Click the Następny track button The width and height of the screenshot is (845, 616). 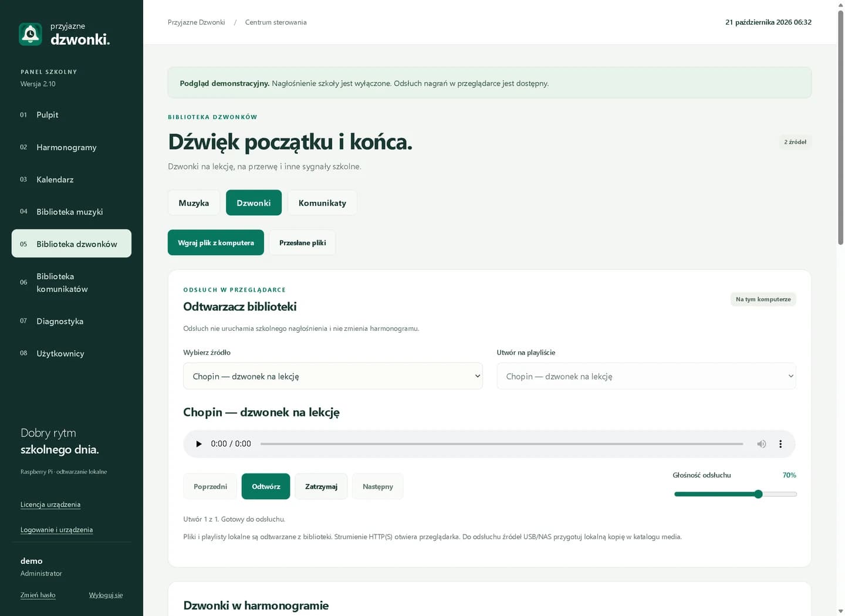378,486
